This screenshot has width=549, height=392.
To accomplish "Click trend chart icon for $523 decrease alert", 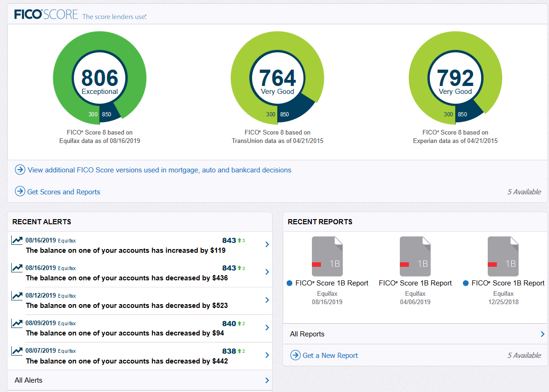I will [17, 295].
